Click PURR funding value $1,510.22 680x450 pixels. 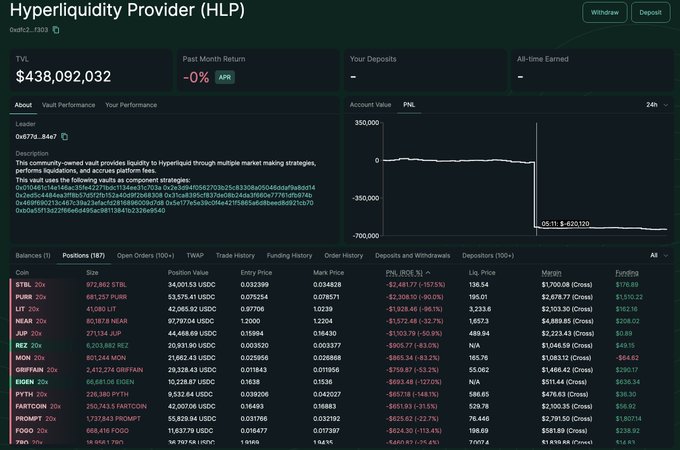(629, 297)
